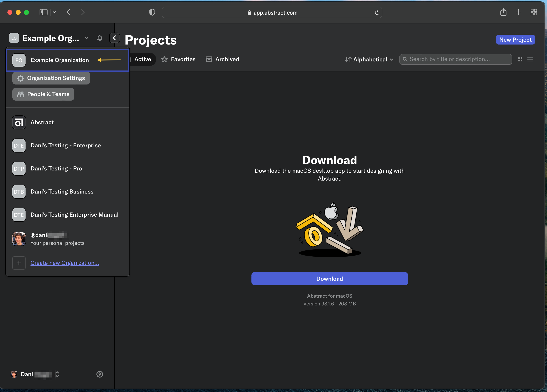Screen dimensions: 547x392
Task: Go back with Safari's back arrow
Action: click(x=68, y=12)
